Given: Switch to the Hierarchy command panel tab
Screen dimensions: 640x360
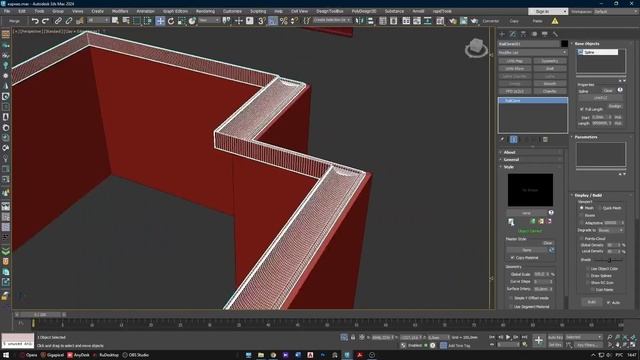Looking at the screenshot, I should pos(523,34).
